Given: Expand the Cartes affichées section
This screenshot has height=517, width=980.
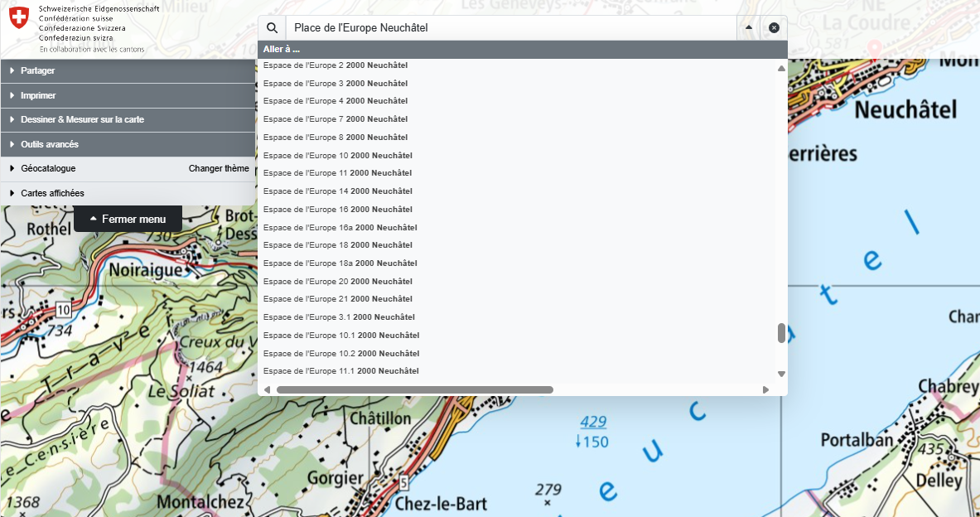Looking at the screenshot, I should click(x=52, y=194).
